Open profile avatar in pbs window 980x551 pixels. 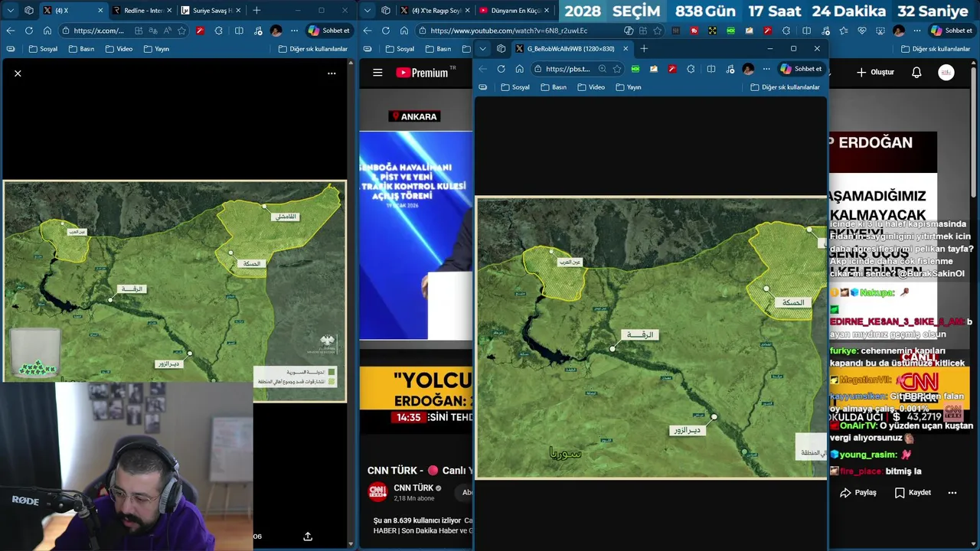748,69
